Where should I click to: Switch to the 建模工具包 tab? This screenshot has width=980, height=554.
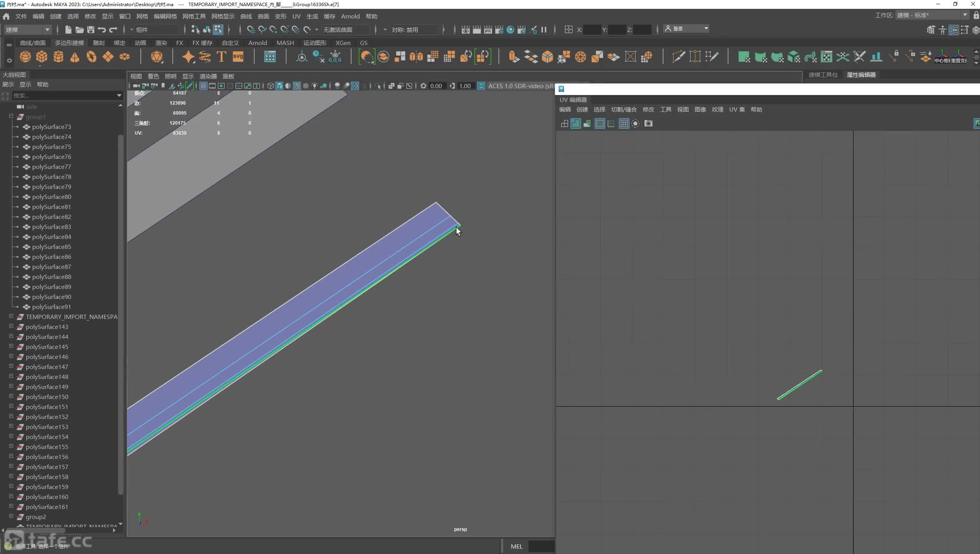pyautogui.click(x=823, y=75)
